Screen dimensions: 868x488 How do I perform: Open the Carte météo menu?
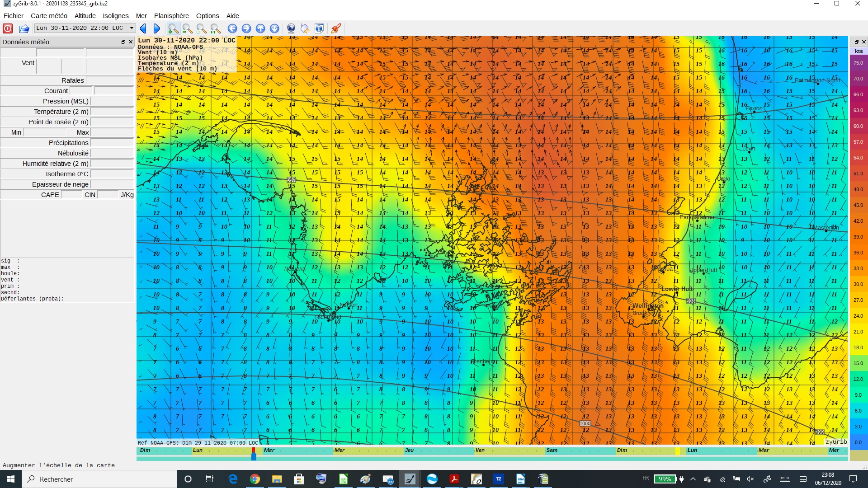pyautogui.click(x=49, y=16)
